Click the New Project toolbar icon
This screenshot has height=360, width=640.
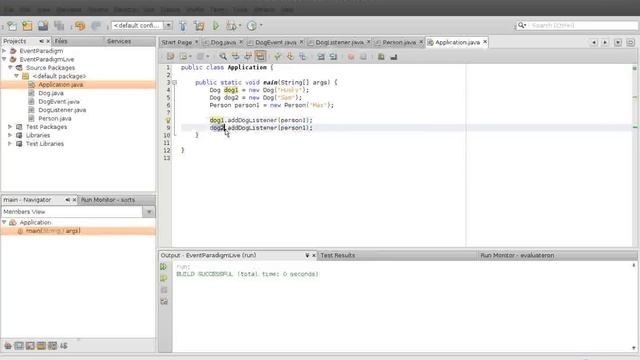coord(27,26)
